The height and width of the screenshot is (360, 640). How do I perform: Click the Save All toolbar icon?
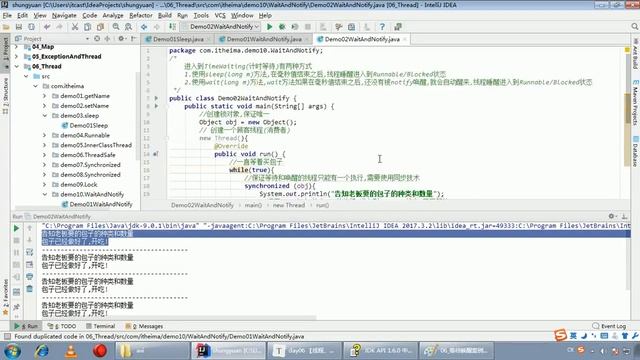[x=18, y=27]
